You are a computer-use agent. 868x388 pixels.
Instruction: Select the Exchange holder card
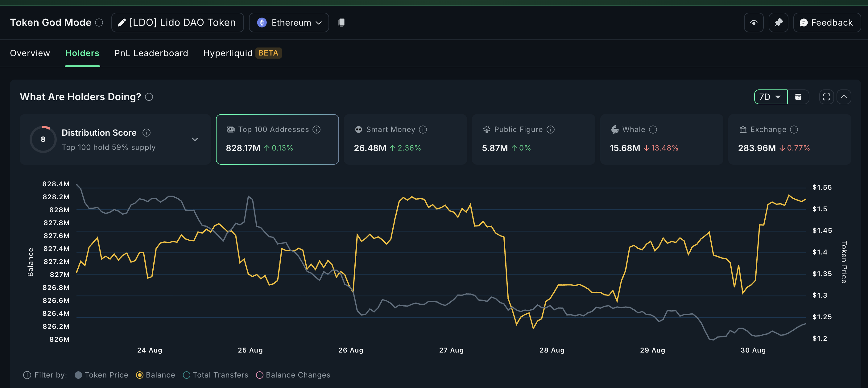(789, 139)
